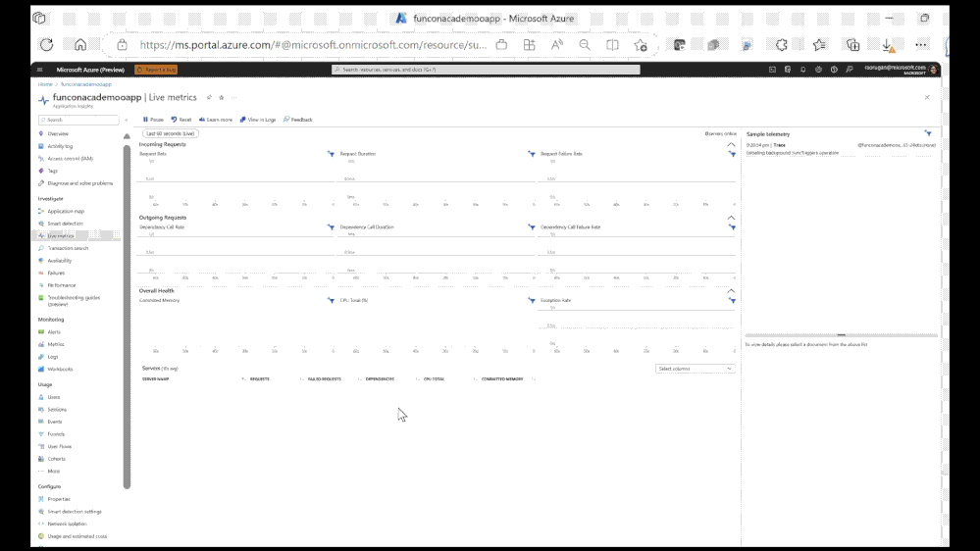Screen dimensions: 980x551
Task: Focus the global search resources box
Action: 486,70
